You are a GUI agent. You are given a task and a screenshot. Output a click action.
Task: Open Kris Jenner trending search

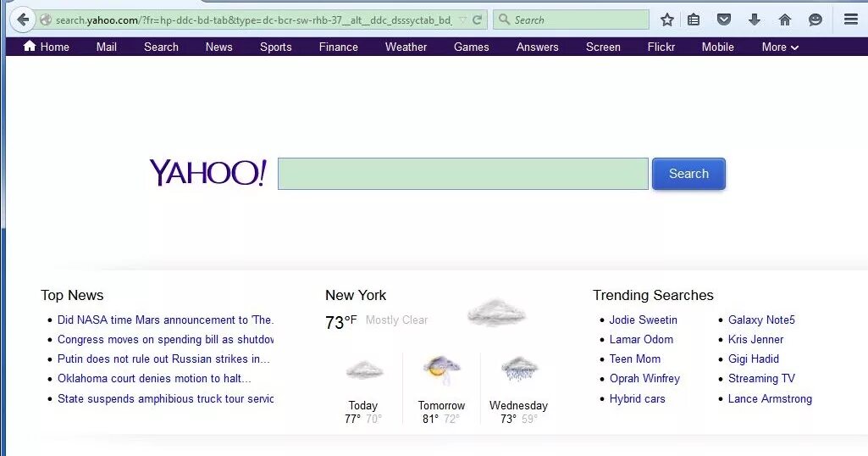pos(755,339)
